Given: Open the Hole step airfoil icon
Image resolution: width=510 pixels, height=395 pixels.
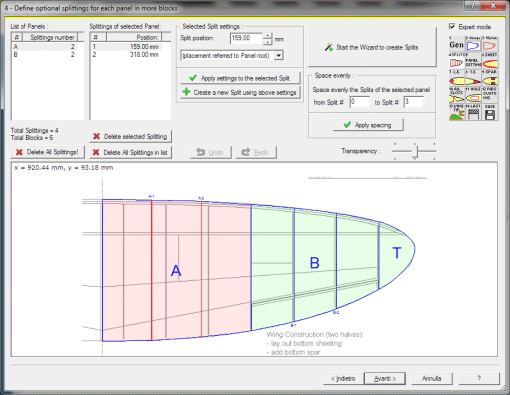Looking at the screenshot, I should pos(473,96).
